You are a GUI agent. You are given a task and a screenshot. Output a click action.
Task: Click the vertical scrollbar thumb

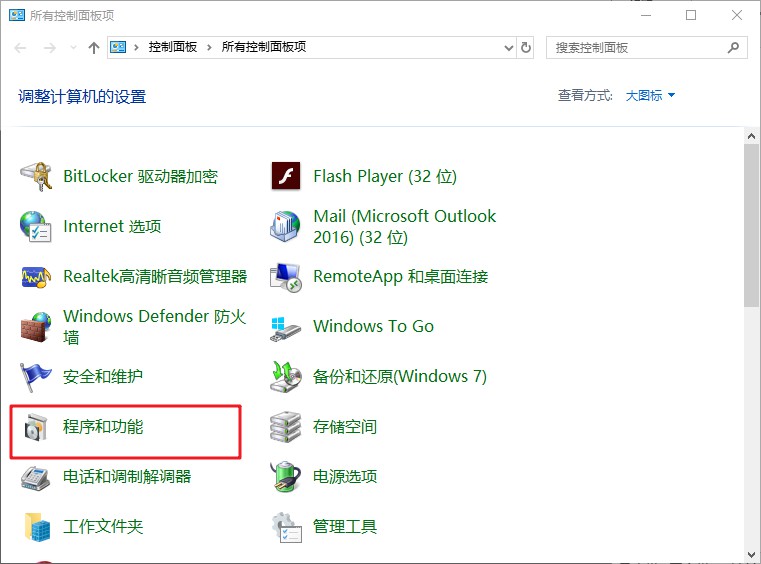751,225
